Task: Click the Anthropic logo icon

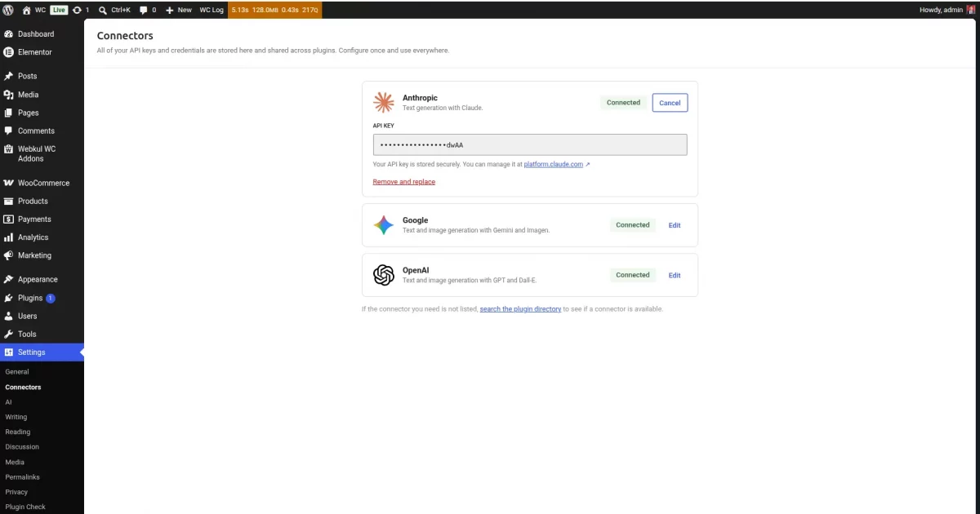Action: click(x=384, y=102)
